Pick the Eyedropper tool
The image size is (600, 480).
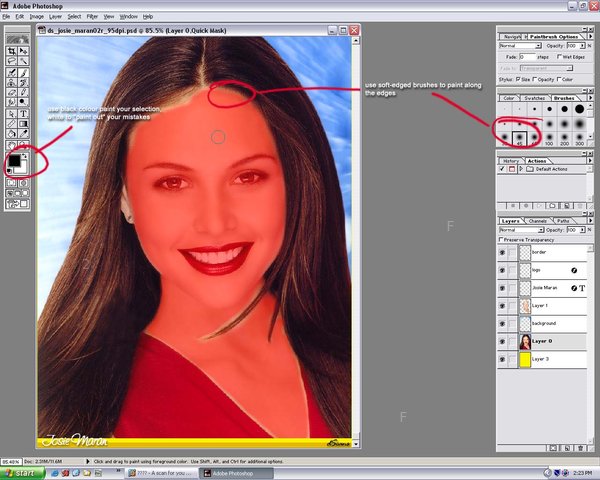pos(23,134)
